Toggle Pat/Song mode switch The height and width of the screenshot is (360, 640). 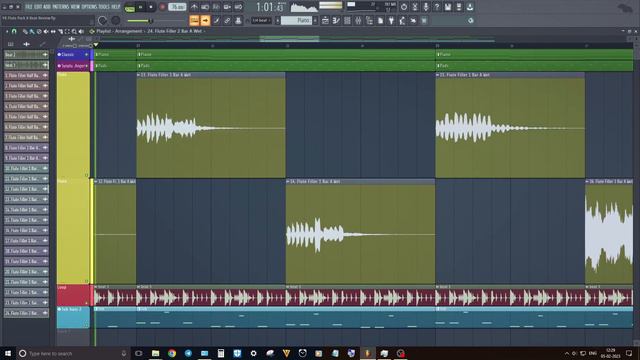pyautogui.click(x=129, y=7)
